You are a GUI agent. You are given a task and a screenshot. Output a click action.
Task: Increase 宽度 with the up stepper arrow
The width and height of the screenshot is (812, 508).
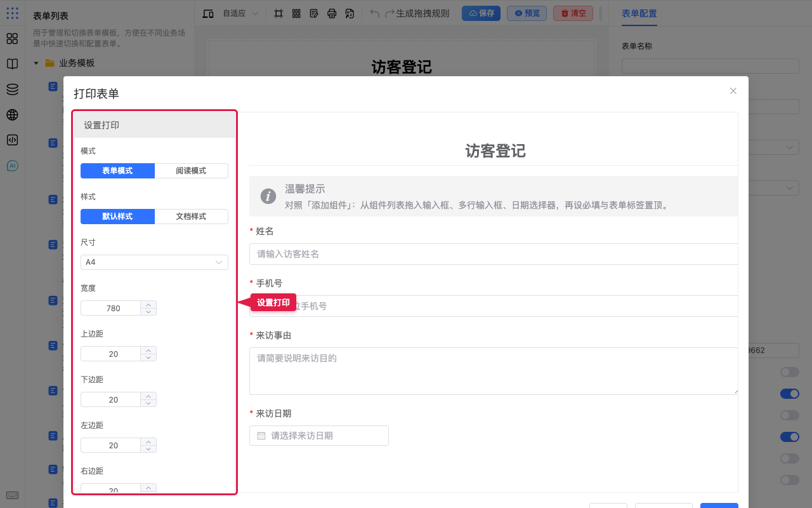click(x=148, y=304)
